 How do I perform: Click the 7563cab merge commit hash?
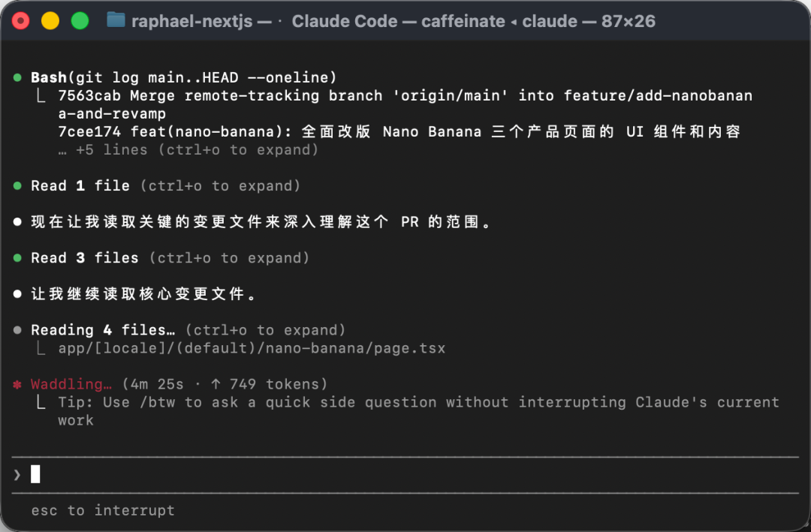(89, 95)
